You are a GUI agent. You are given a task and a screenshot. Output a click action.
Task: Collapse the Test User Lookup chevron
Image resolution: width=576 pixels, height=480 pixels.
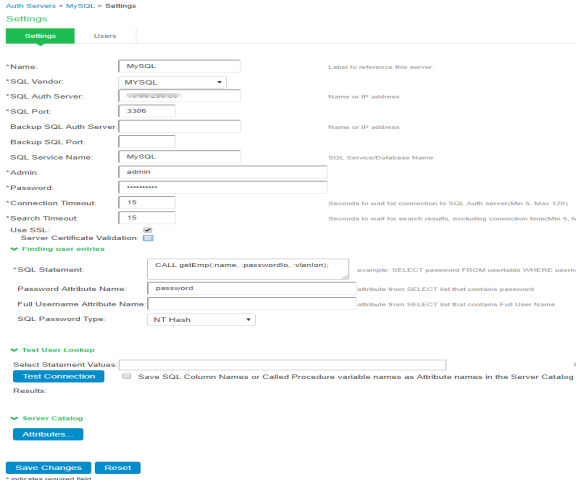(14, 350)
